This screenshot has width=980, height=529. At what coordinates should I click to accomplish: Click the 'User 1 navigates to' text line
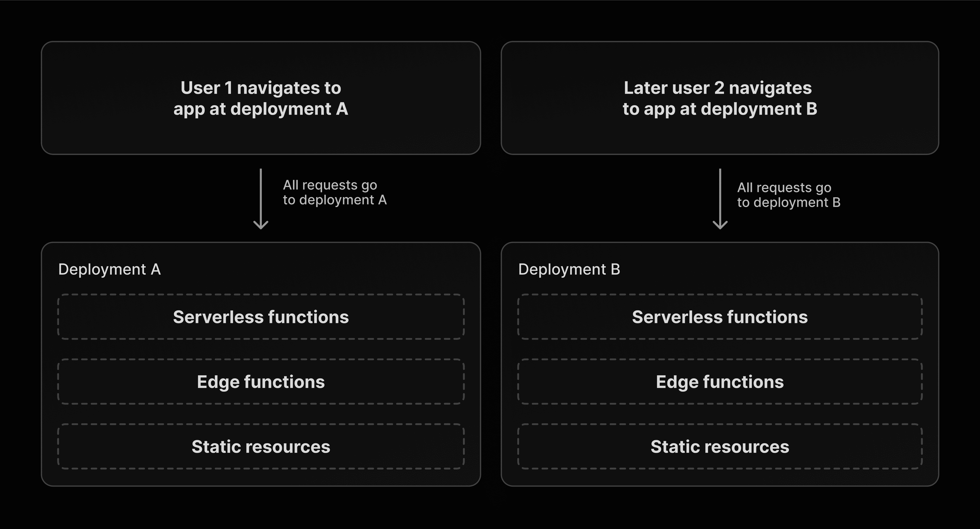pos(261,88)
